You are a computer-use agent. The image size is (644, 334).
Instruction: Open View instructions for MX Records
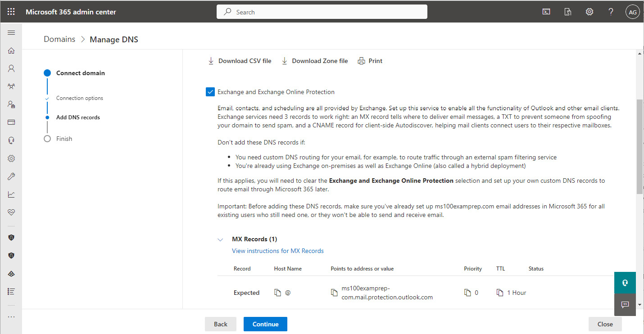click(x=278, y=251)
